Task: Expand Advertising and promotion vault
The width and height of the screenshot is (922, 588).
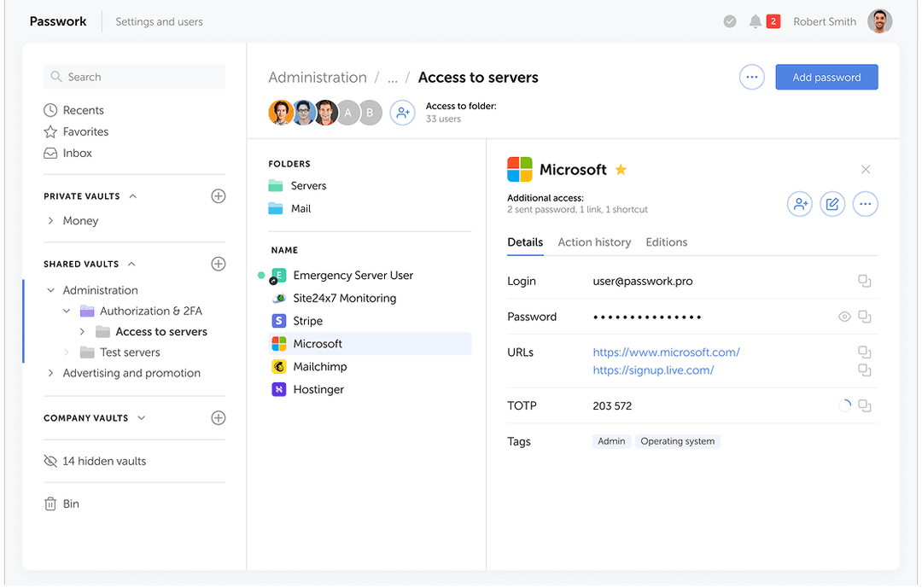Action: coord(50,373)
